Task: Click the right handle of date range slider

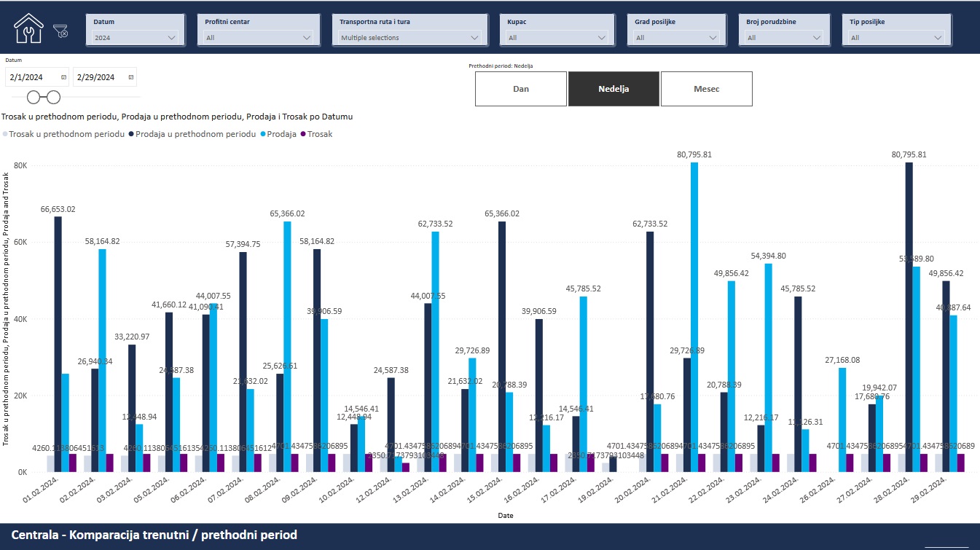Action: pyautogui.click(x=54, y=97)
